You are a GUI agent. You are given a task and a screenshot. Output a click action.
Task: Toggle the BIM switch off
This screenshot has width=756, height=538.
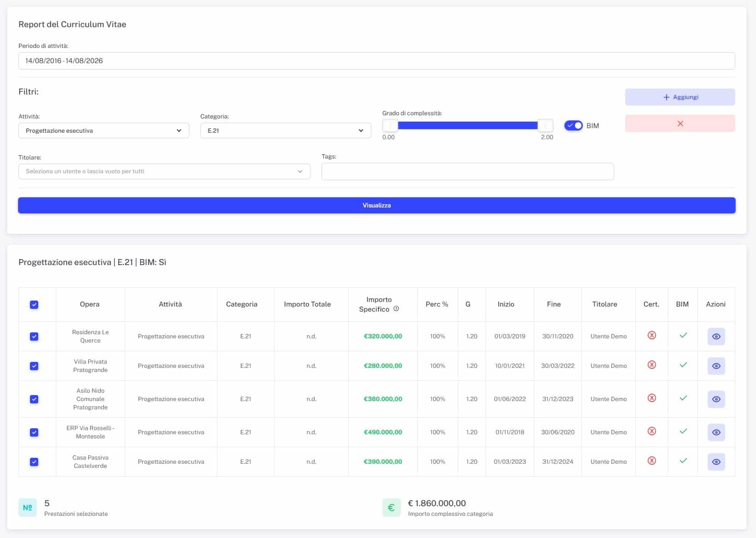click(574, 125)
